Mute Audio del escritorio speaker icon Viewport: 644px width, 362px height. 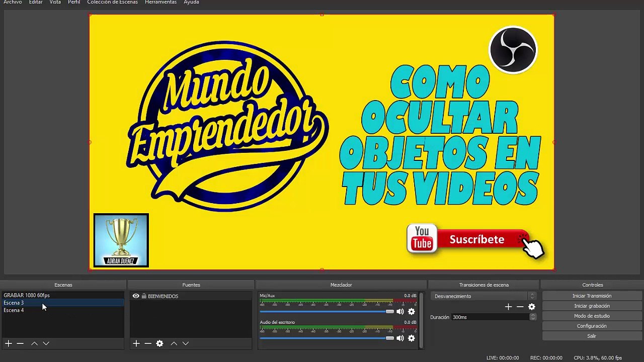pyautogui.click(x=400, y=338)
